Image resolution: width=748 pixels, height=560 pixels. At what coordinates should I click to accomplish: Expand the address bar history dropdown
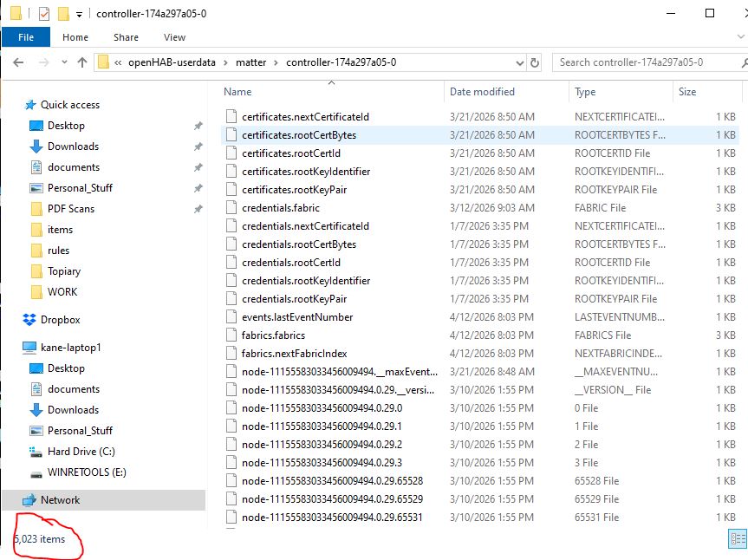(x=519, y=63)
